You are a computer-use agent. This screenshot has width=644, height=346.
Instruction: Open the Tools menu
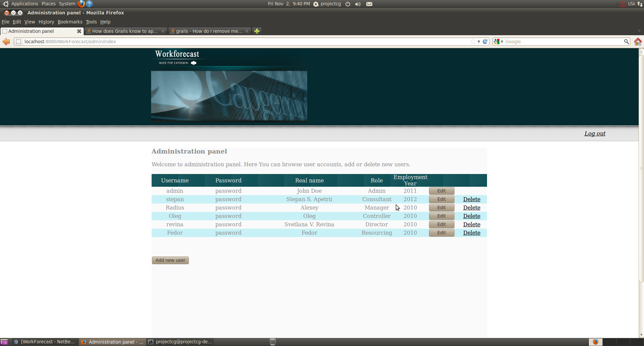point(91,22)
